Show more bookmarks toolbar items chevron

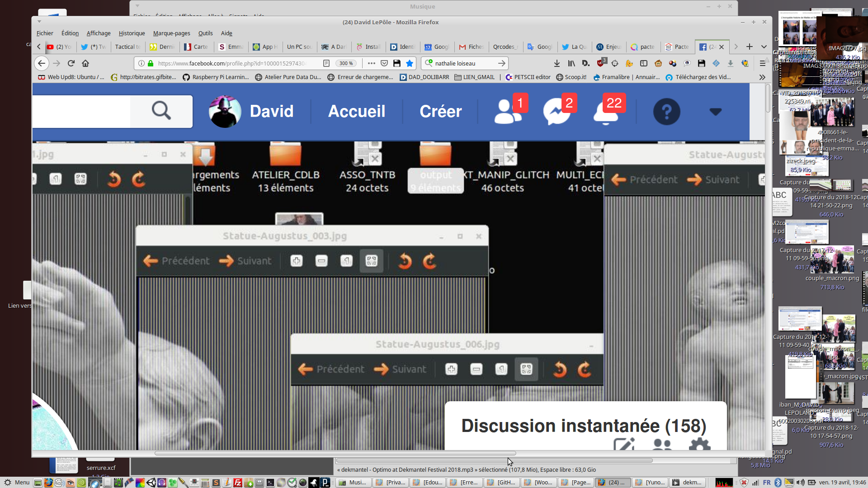762,77
